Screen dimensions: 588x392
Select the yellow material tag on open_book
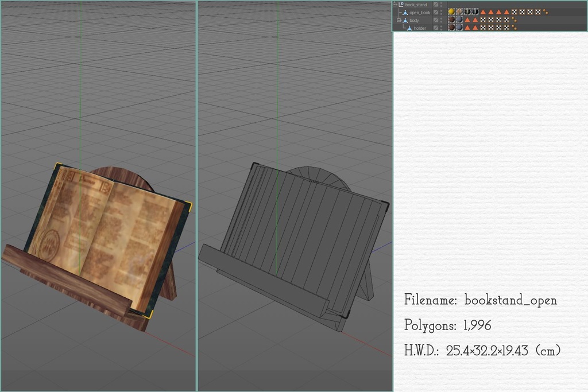coord(451,12)
